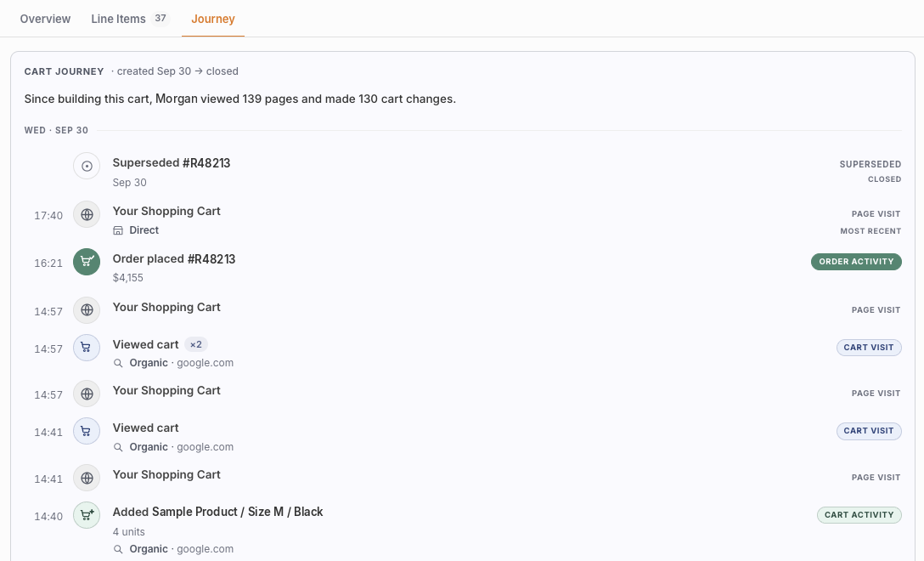
Task: Click the 14:40 timestamp
Action: [48, 517]
